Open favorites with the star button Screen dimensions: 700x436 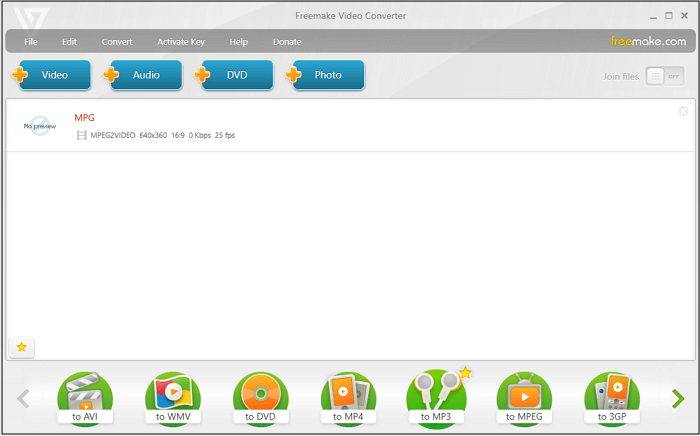click(x=20, y=347)
